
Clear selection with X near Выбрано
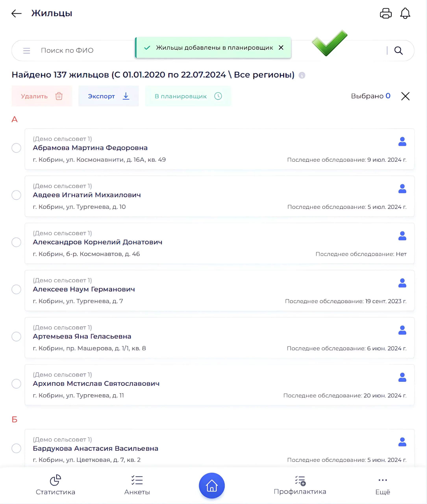point(405,96)
